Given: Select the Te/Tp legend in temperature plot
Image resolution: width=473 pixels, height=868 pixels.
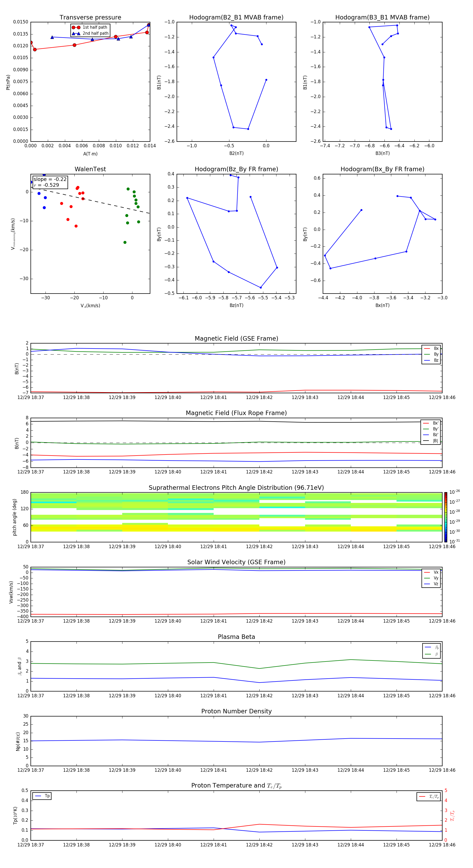Looking at the screenshot, I should tap(428, 796).
